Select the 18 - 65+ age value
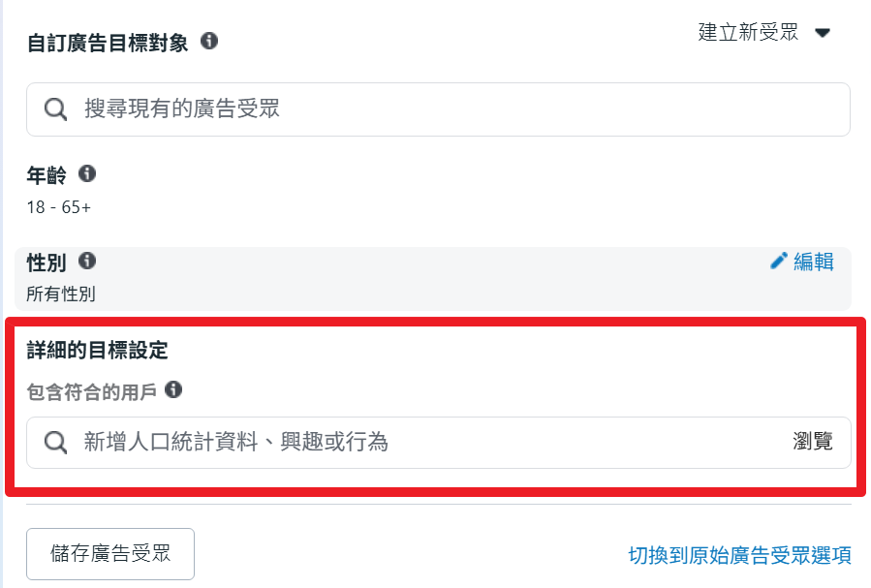Image resolution: width=871 pixels, height=588 pixels. click(x=58, y=207)
